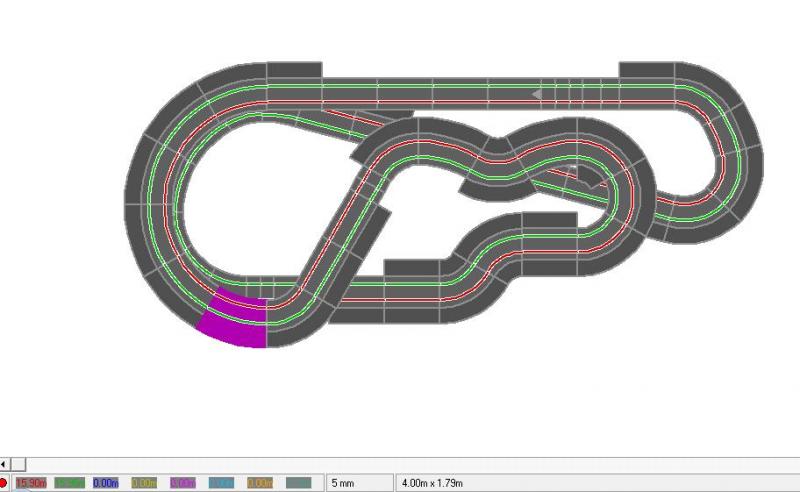Click the grey lane length box
The image size is (800, 492).
click(x=299, y=483)
